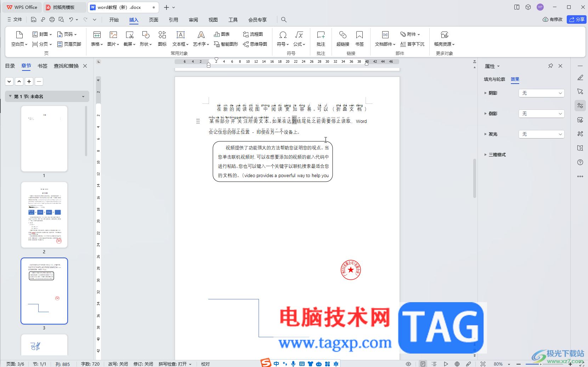Screen dimensions: 588x367
Task: Insert smart graphic (智能图形)
Action: click(x=226, y=44)
